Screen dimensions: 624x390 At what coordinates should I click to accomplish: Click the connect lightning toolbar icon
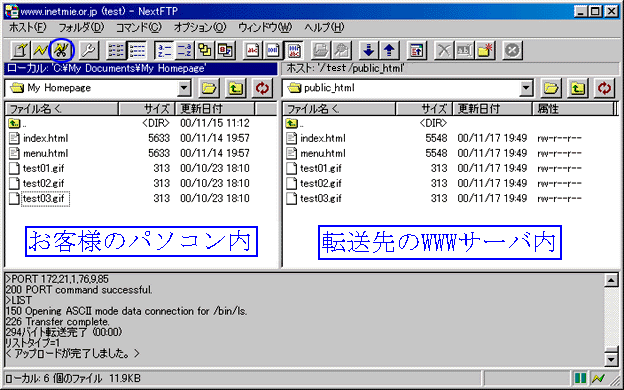[40, 51]
